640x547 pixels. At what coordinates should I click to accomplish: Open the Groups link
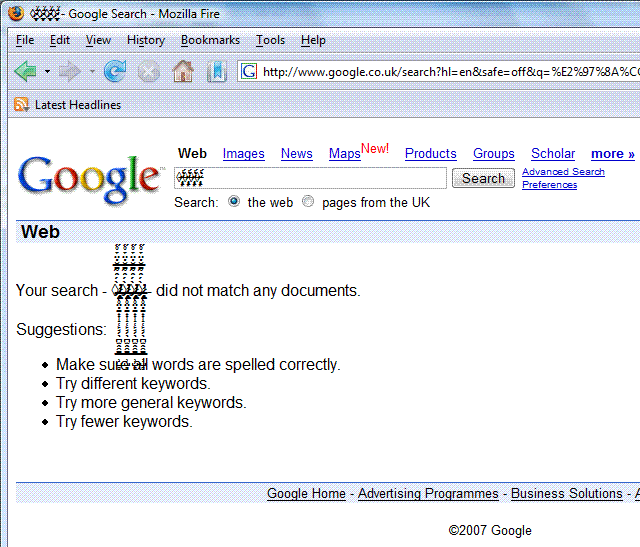pyautogui.click(x=494, y=153)
